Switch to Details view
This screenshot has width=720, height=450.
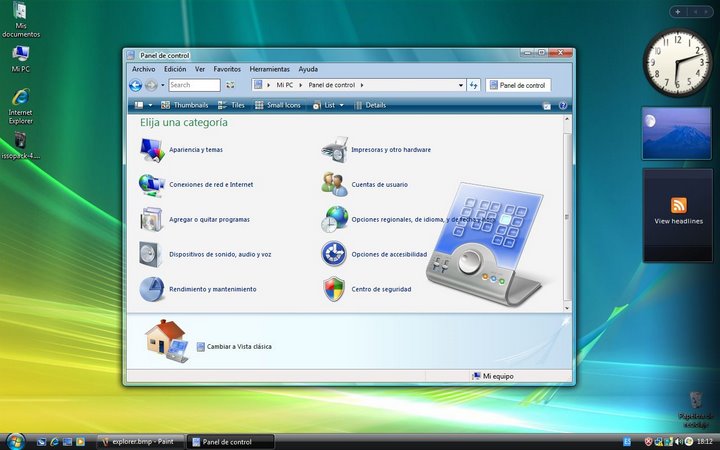[x=370, y=106]
